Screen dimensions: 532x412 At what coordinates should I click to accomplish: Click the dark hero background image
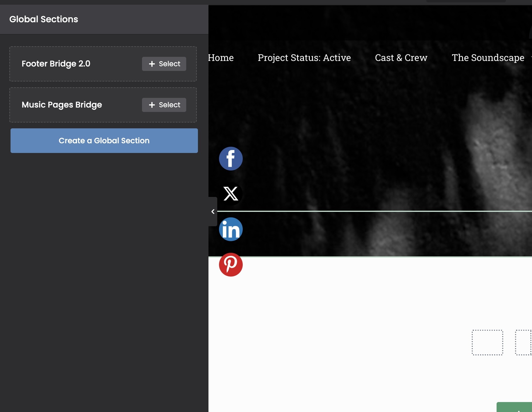pyautogui.click(x=366, y=132)
